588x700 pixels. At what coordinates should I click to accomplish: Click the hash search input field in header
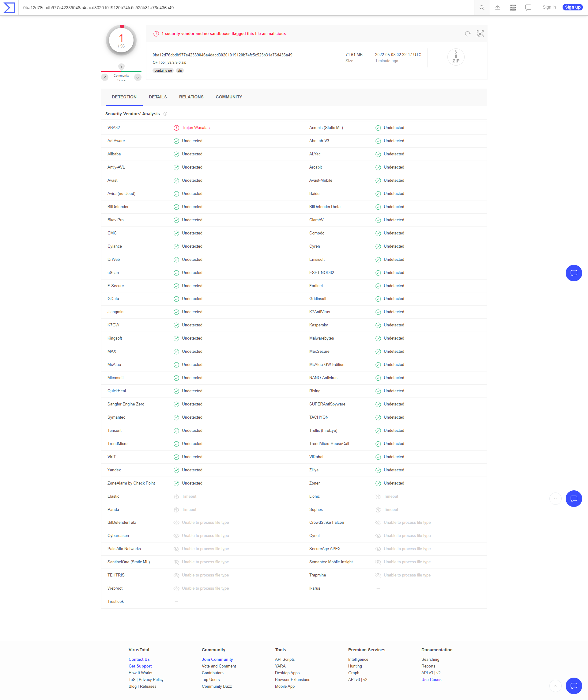[246, 8]
